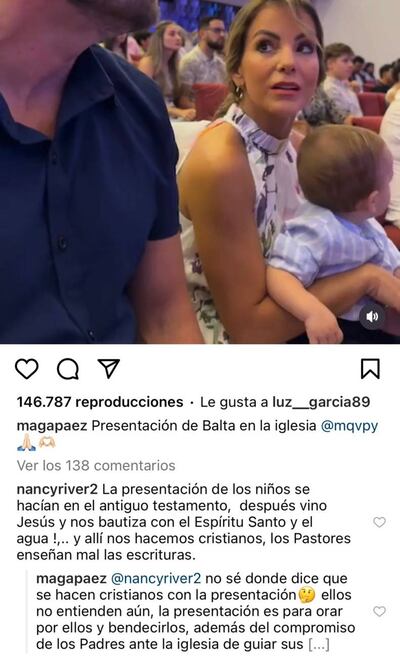The image size is (400, 657).
Task: Like magapaez's reply with the small heart
Action: click(x=379, y=611)
